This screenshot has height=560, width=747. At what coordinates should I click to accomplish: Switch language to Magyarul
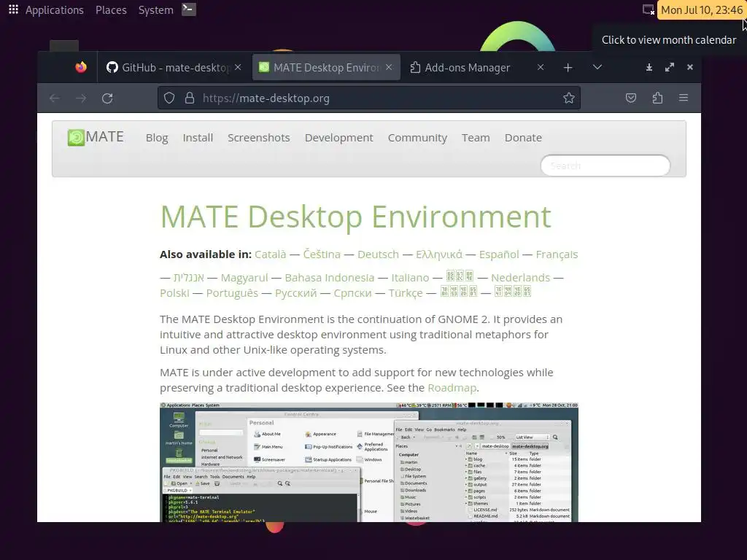click(x=244, y=278)
